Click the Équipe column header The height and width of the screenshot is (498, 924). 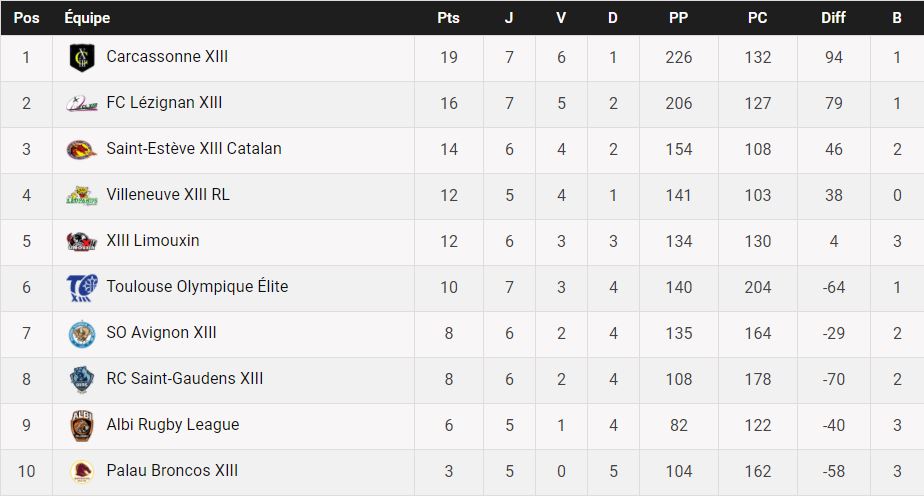click(87, 18)
